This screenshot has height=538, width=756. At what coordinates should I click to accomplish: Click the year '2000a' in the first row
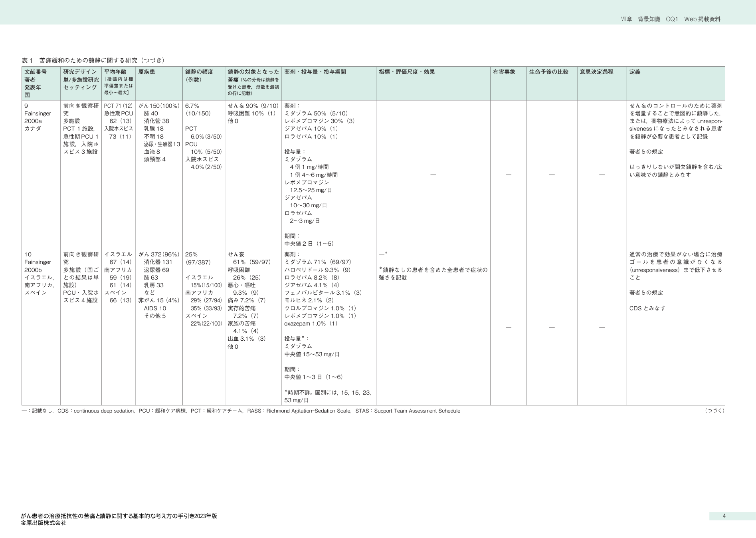[x=33, y=121]
